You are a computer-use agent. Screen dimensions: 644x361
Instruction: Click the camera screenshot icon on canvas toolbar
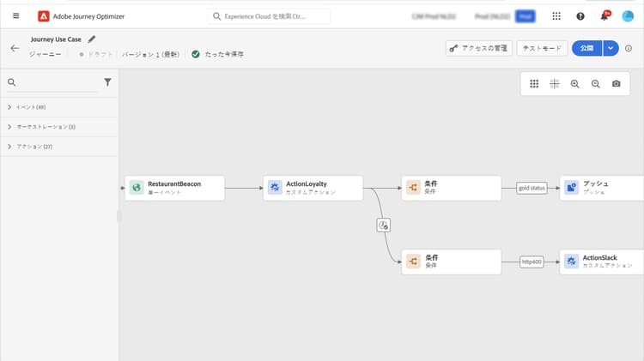616,84
